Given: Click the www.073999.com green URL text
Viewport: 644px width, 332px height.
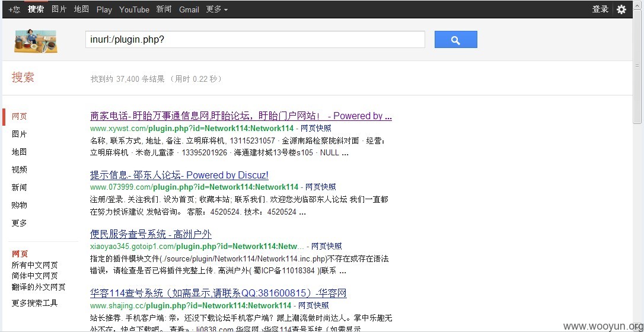Looking at the screenshot, I should [195, 187].
